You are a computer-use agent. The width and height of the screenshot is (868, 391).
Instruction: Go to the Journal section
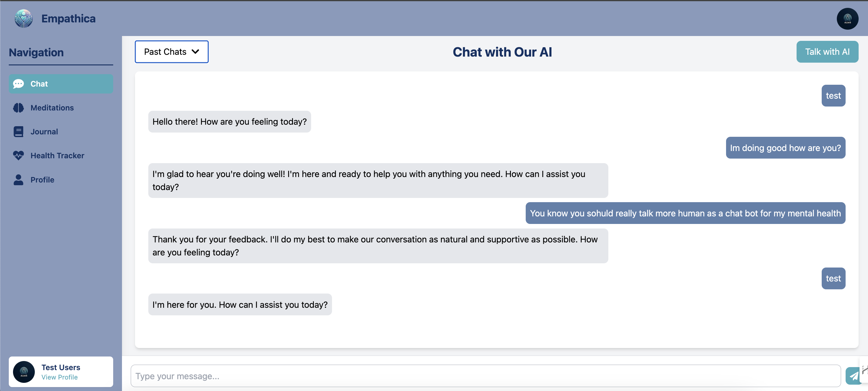click(x=44, y=132)
